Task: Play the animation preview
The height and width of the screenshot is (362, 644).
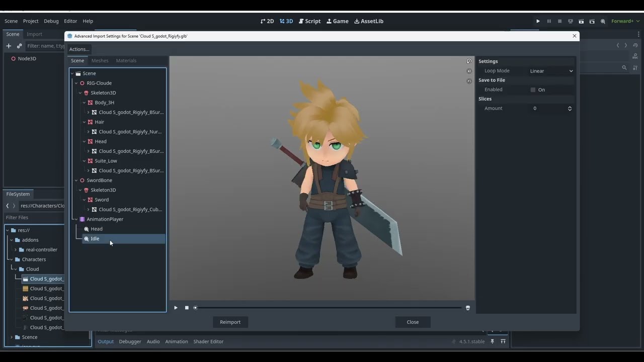Action: [176, 308]
